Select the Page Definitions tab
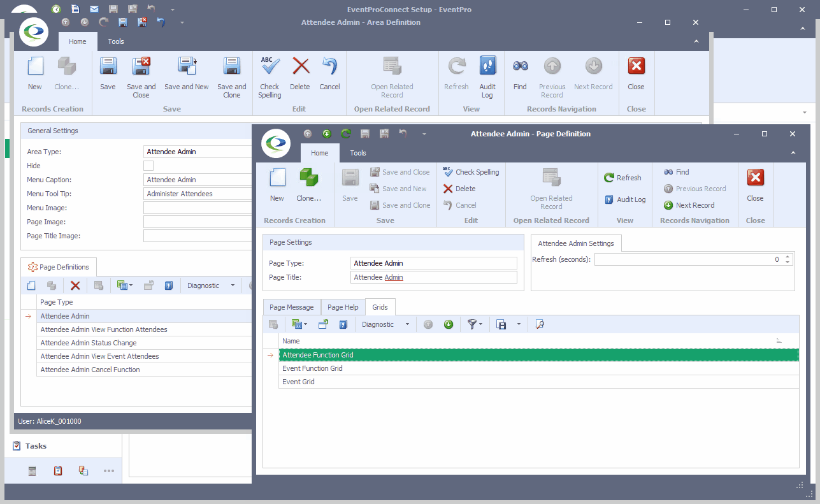 click(x=59, y=267)
